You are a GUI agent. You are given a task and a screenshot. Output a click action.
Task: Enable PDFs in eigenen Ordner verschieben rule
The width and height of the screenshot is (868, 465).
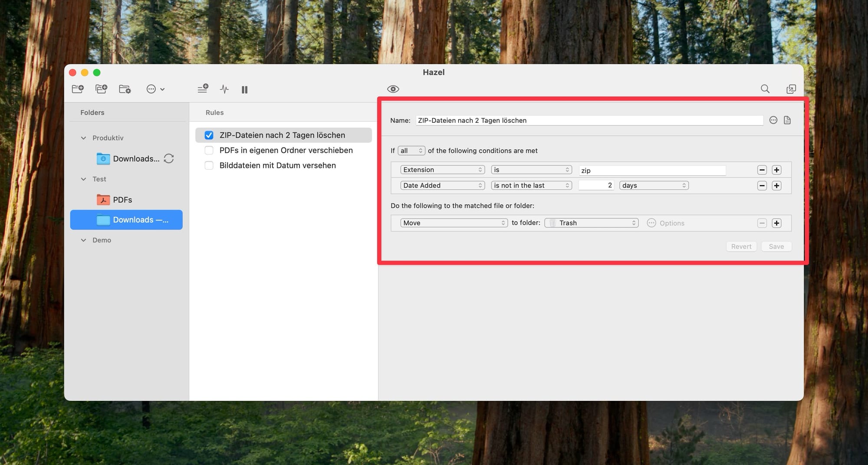[x=209, y=150]
